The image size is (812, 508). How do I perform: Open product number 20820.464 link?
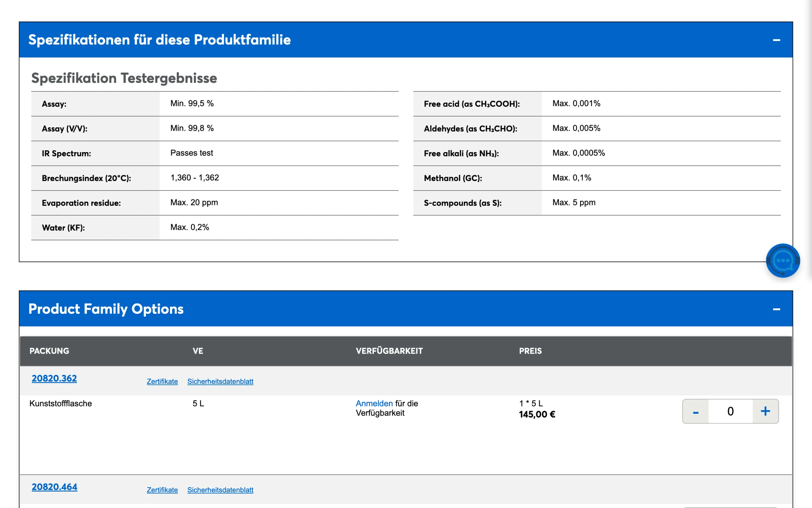click(54, 487)
